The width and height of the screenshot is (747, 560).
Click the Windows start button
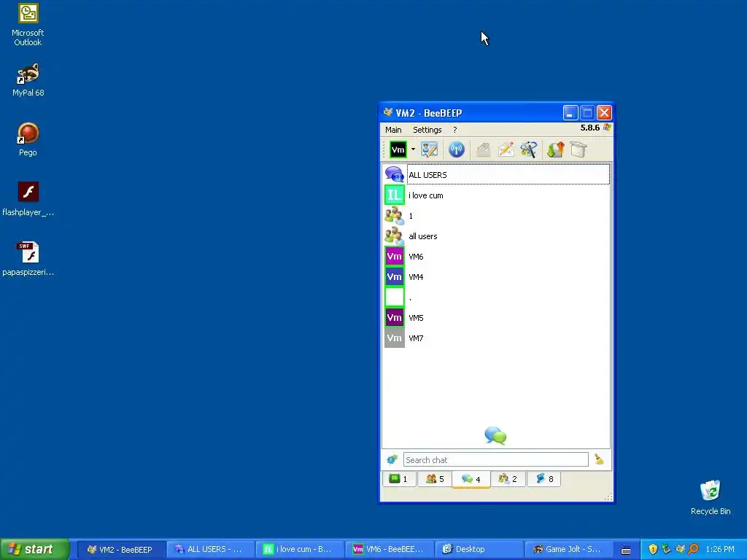[34, 549]
